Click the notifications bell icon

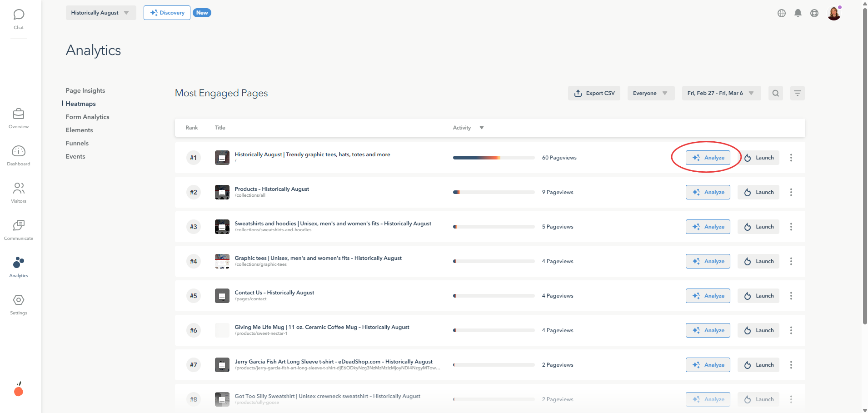point(798,13)
